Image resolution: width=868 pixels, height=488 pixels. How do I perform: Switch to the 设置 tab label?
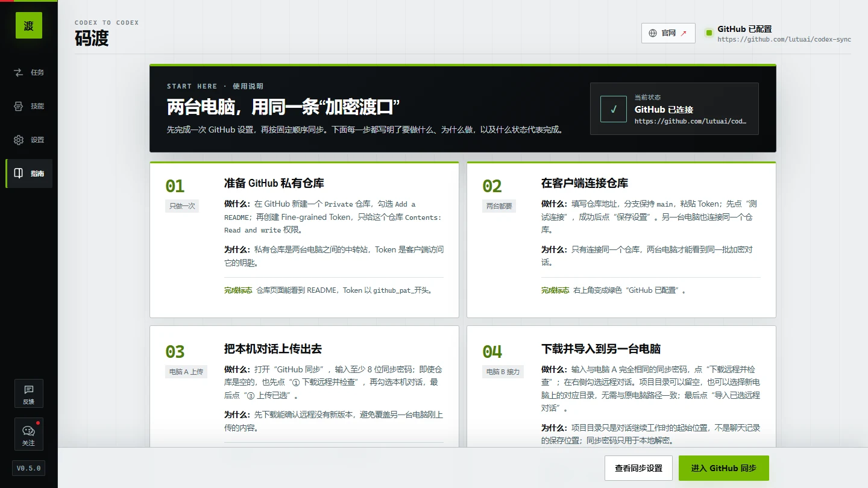(37, 140)
